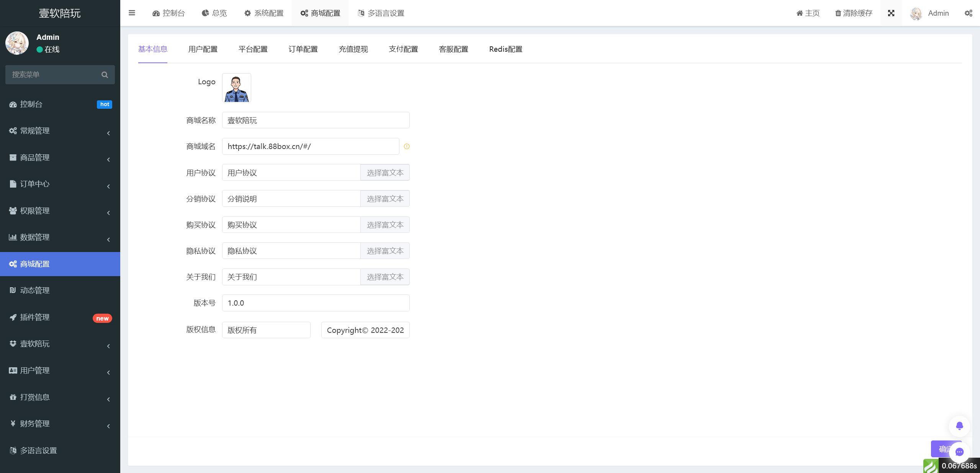This screenshot has width=980, height=473.
Task: Click the 版本号 input field
Action: coord(316,303)
